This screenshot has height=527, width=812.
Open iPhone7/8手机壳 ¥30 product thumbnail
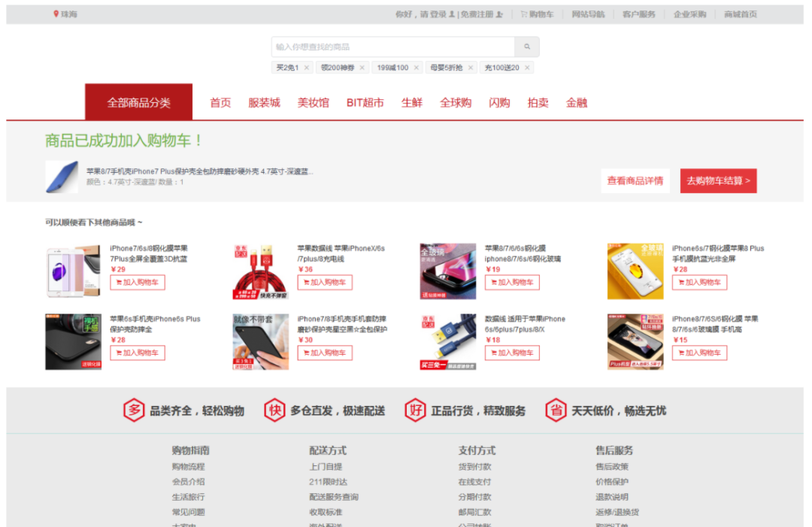coord(260,341)
